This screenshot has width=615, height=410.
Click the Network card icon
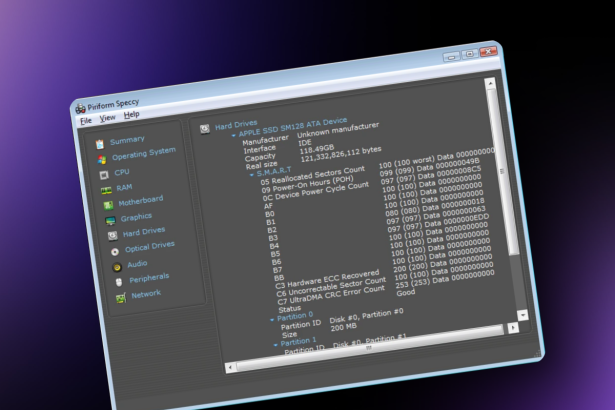point(121,298)
